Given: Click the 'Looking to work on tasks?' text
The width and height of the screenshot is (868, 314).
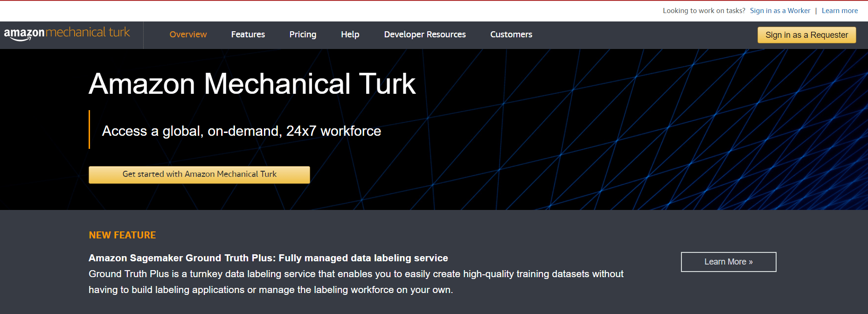Looking at the screenshot, I should pyautogui.click(x=704, y=11).
